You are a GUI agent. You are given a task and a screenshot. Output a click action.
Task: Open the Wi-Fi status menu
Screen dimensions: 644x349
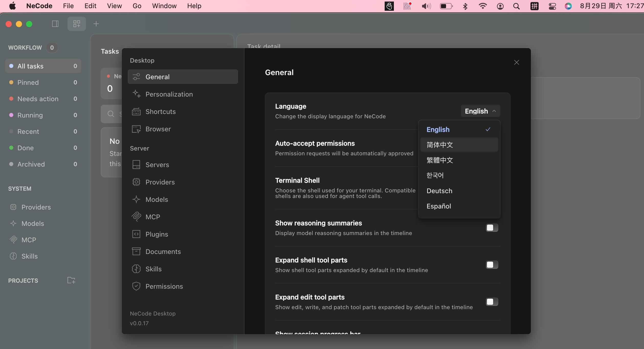pos(483,6)
